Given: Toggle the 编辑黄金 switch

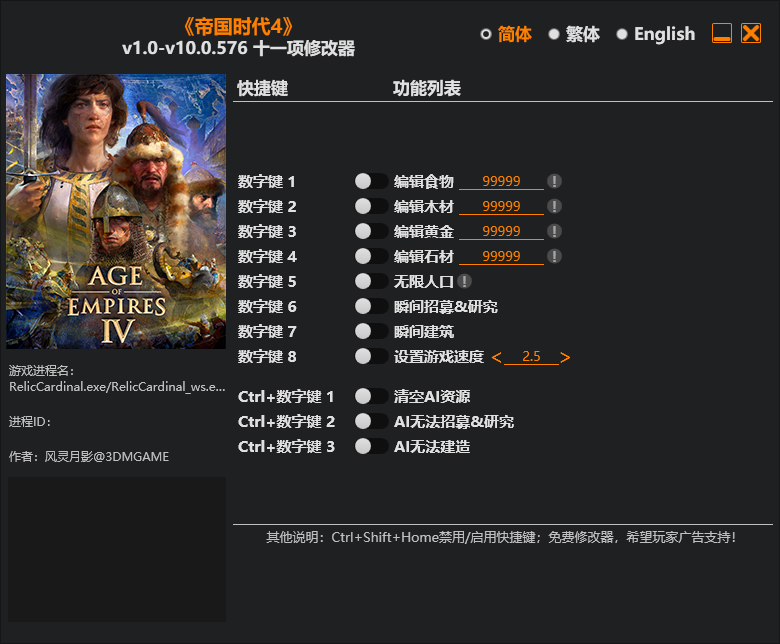Looking at the screenshot, I should (371, 231).
